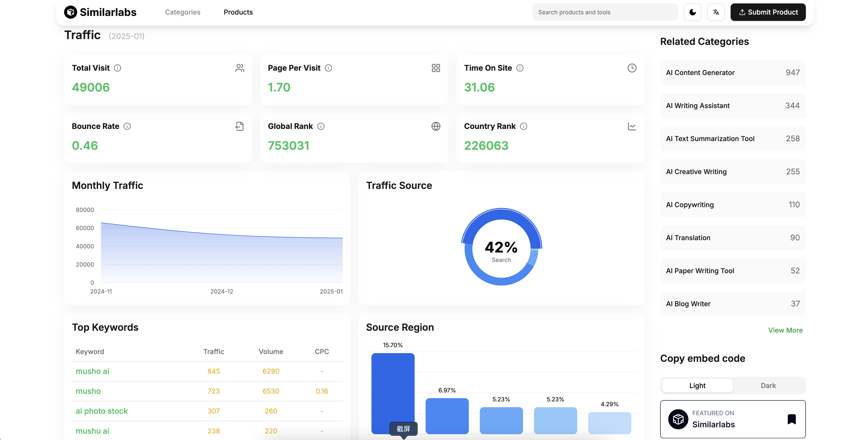Toggle dark mode with the moon icon
Image resolution: width=868 pixels, height=440 pixels.
[693, 12]
